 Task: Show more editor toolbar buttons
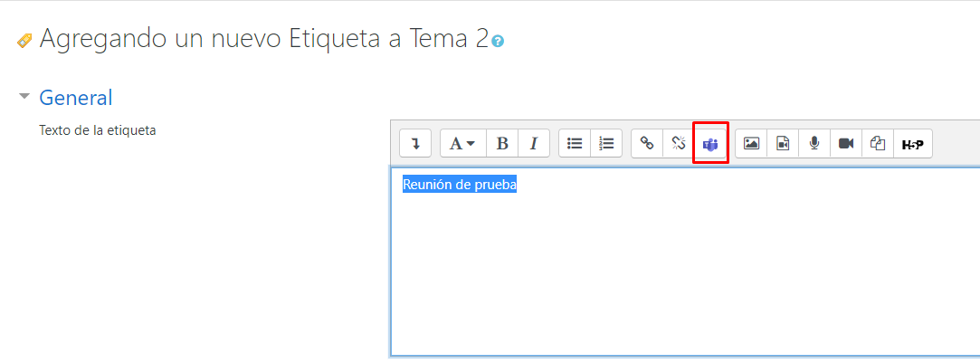point(415,143)
